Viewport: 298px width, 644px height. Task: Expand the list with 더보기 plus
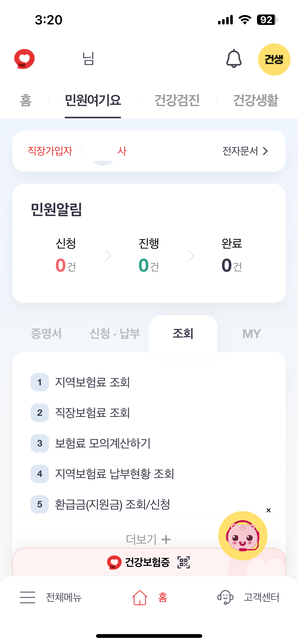(148, 539)
